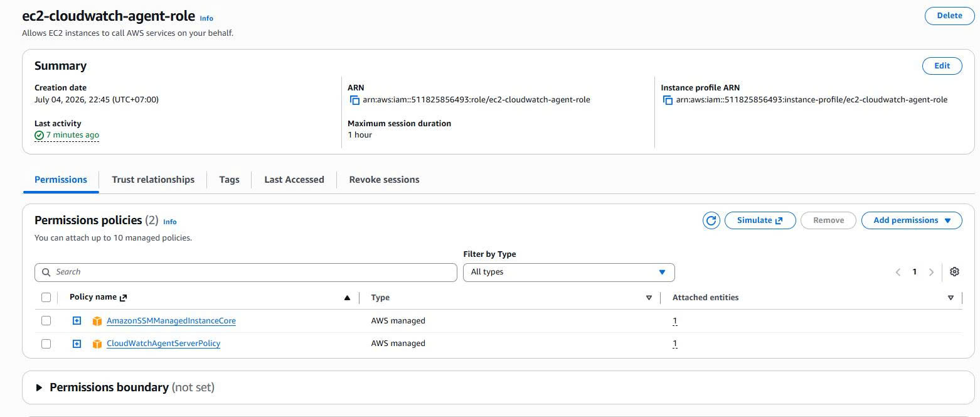The height and width of the screenshot is (417, 980).
Task: Focus the policy Search input field
Action: 246,272
